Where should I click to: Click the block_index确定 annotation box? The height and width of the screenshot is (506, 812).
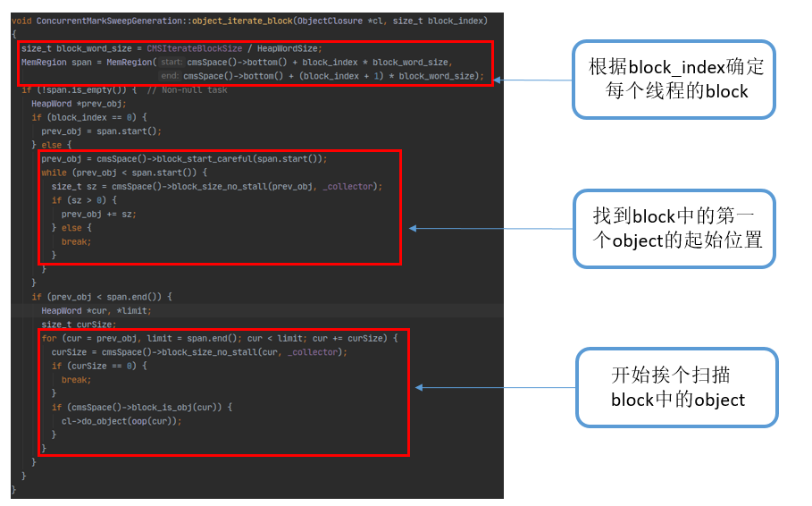(x=674, y=80)
